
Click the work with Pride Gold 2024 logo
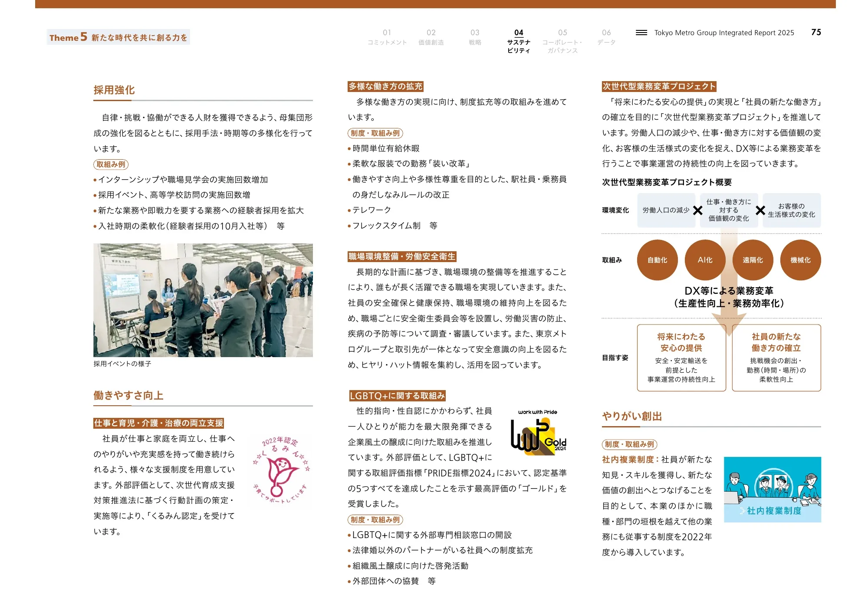point(539,432)
